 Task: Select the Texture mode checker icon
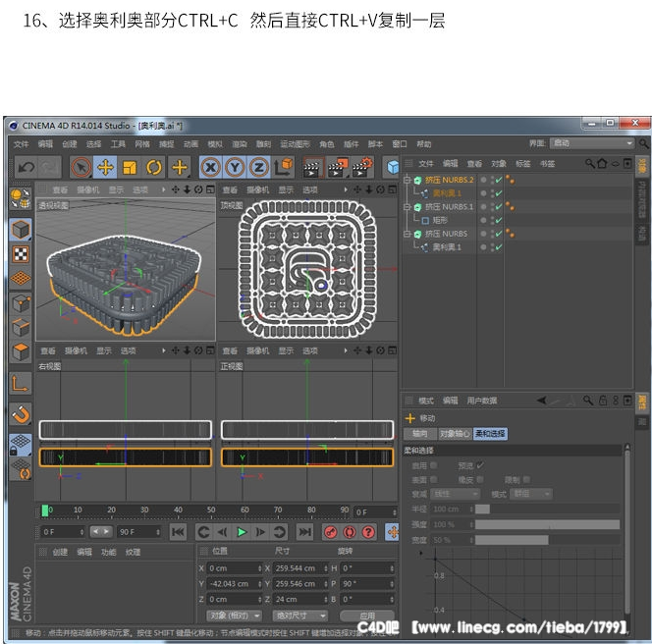click(21, 254)
